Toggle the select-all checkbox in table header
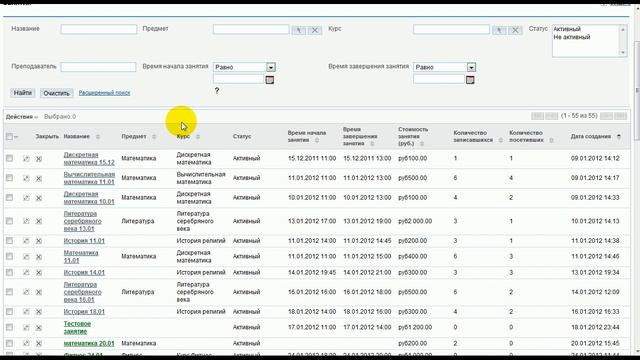The height and width of the screenshot is (360, 640). 9,136
